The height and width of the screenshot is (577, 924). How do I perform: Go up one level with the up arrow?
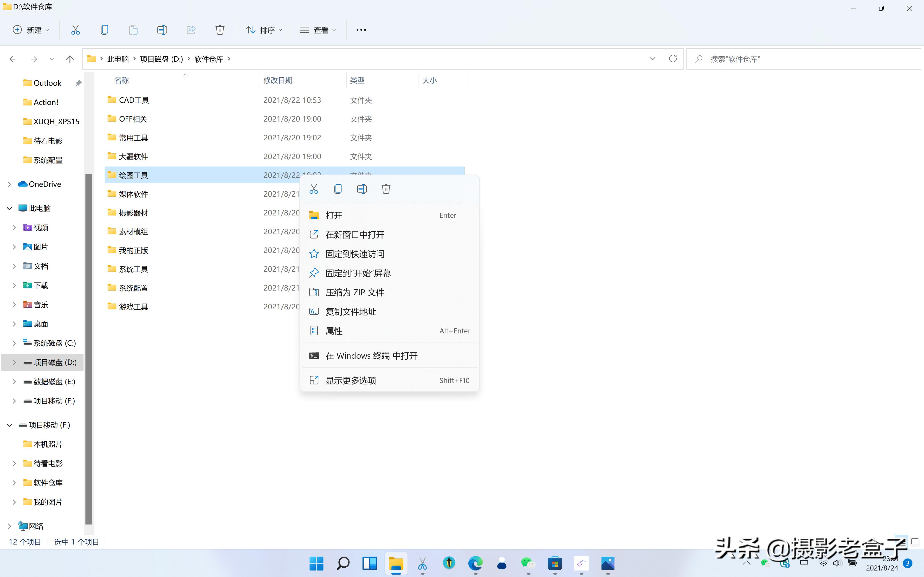pyautogui.click(x=70, y=59)
